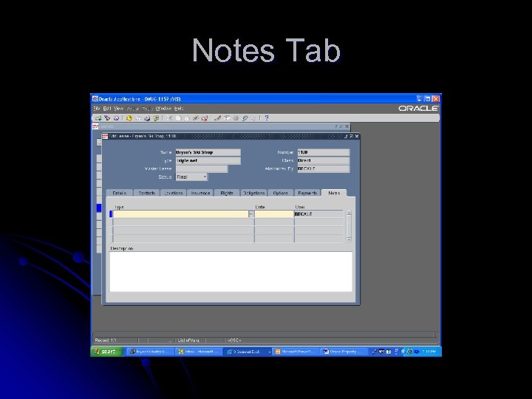Viewport: 532px width, 399px height.
Task: Click the notes scrollbar down arrow
Action: (x=349, y=239)
